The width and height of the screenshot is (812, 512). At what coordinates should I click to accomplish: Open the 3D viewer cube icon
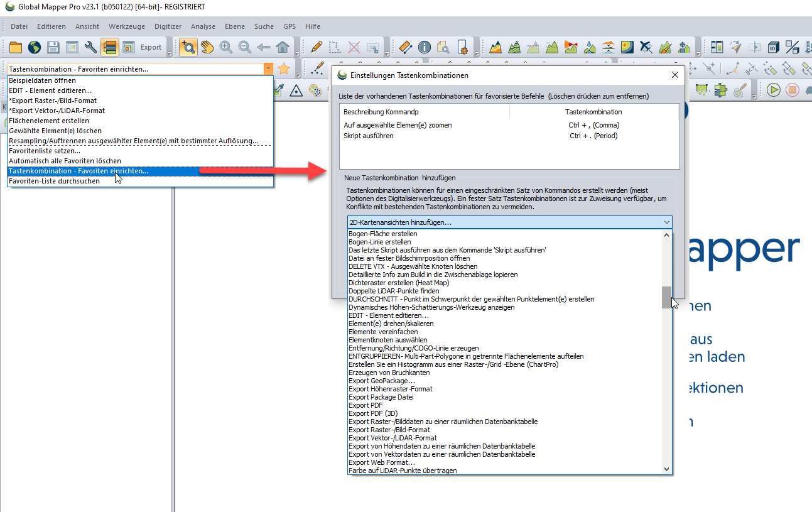pos(772,47)
